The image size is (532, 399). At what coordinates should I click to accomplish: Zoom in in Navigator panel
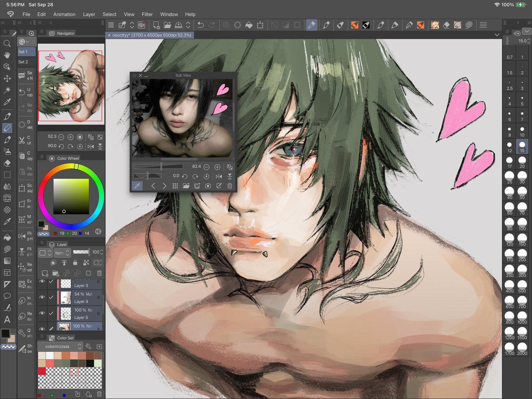[70, 137]
